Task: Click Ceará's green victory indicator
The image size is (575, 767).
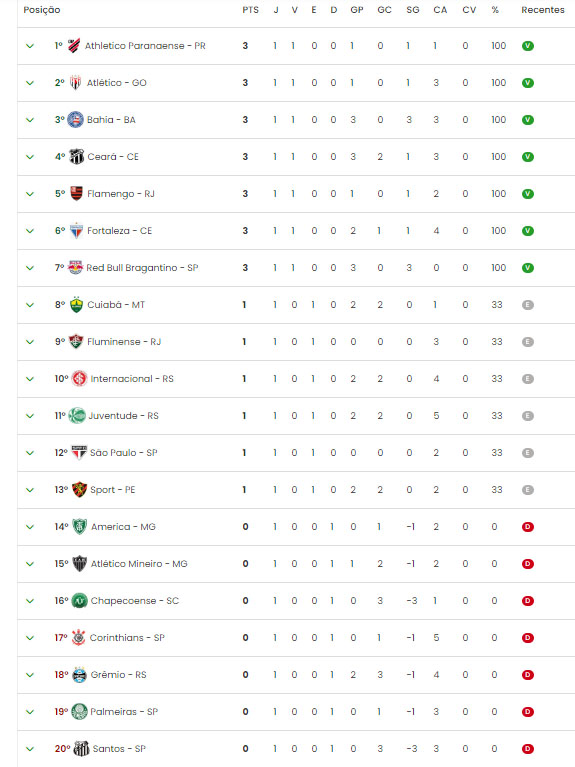Action: click(x=528, y=157)
